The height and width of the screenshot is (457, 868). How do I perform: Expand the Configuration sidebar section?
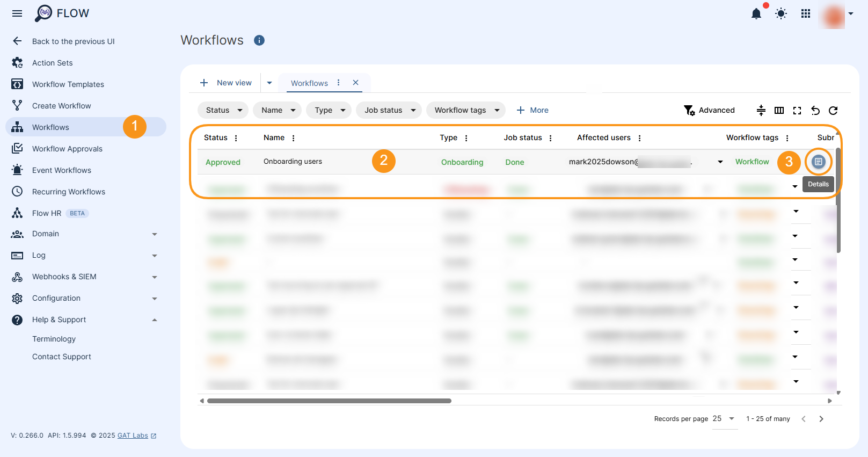pos(86,298)
